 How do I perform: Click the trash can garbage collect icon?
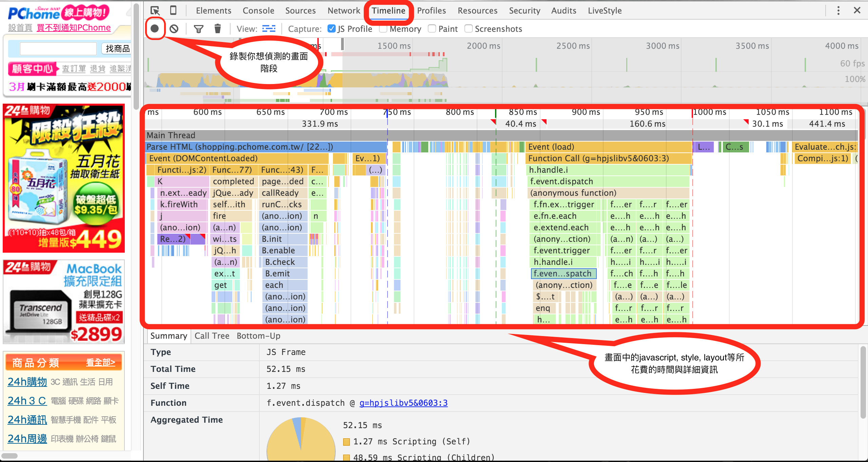coord(218,29)
